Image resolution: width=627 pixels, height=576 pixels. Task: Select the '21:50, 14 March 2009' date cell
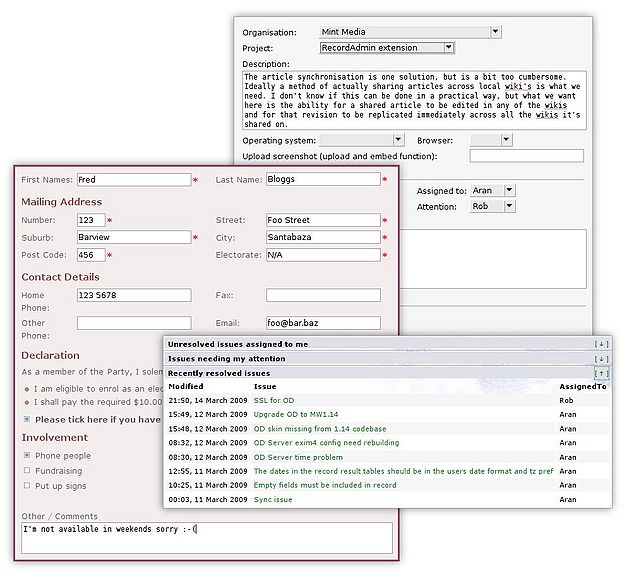(x=208, y=400)
